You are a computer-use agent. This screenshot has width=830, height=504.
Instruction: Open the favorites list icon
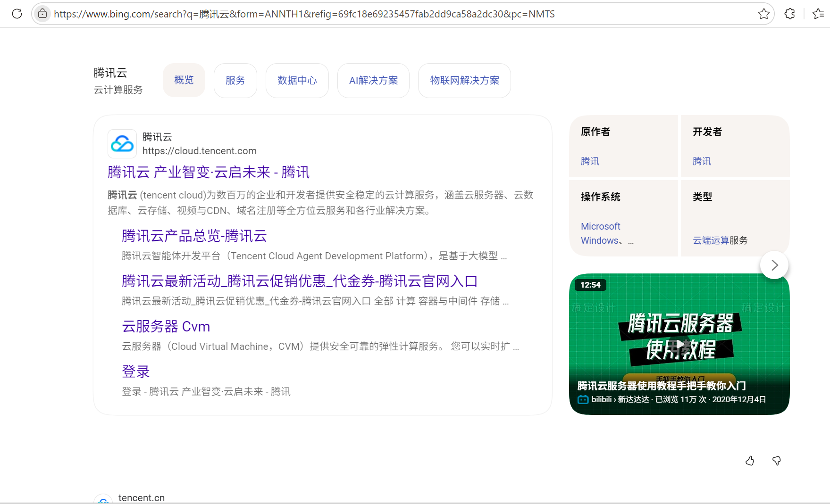(818, 14)
